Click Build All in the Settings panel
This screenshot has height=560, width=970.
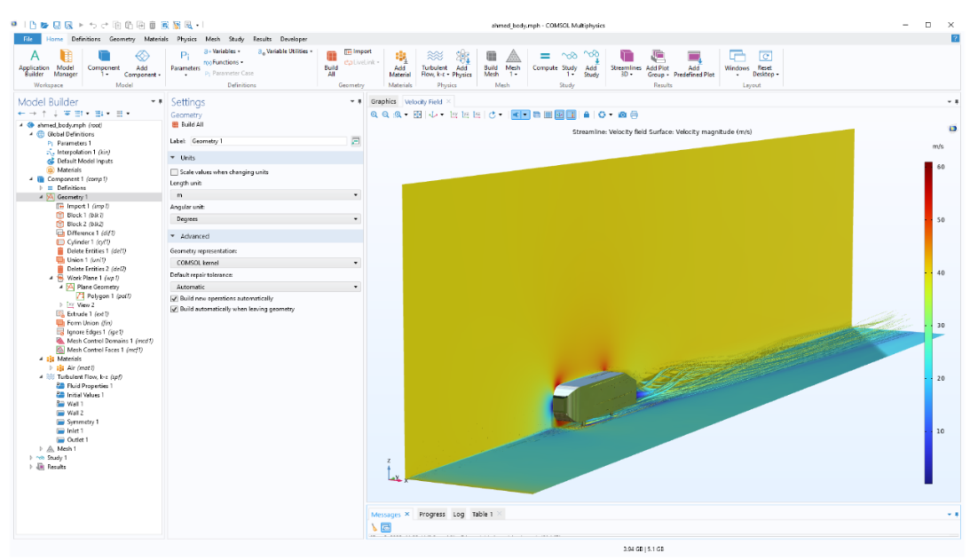click(x=187, y=124)
